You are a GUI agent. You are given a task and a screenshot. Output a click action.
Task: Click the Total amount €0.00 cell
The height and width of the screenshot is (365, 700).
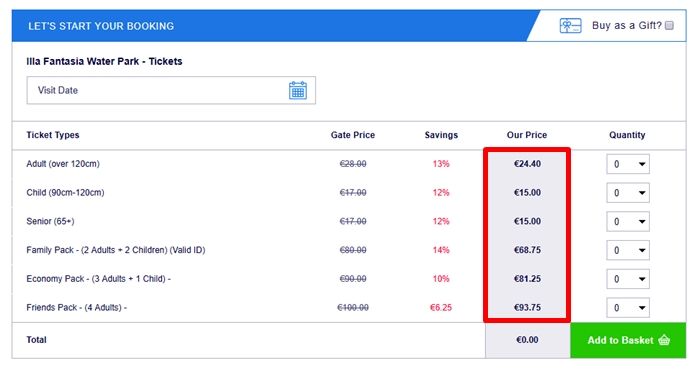click(527, 340)
